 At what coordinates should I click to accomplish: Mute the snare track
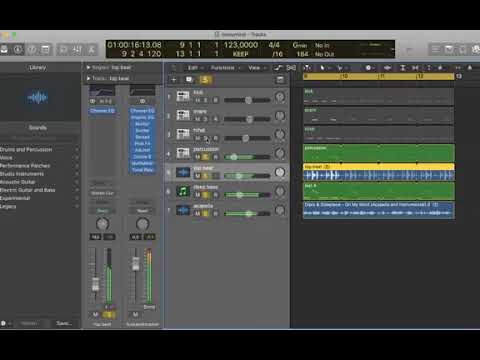coord(198,119)
